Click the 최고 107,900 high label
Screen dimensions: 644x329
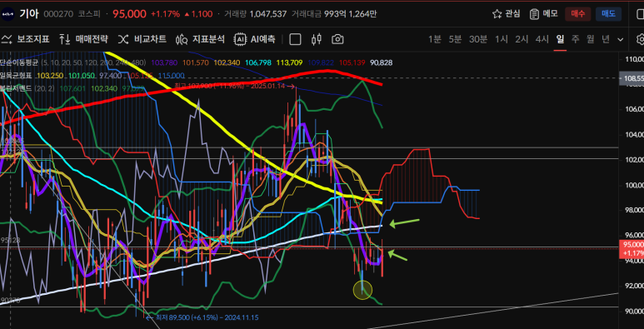tap(234, 87)
